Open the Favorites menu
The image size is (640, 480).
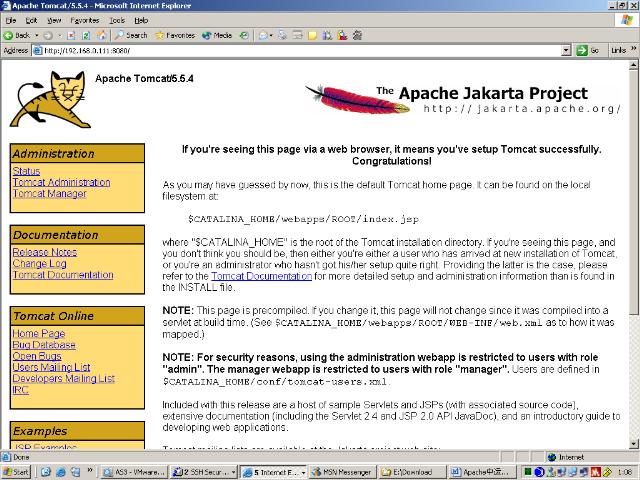coord(85,20)
